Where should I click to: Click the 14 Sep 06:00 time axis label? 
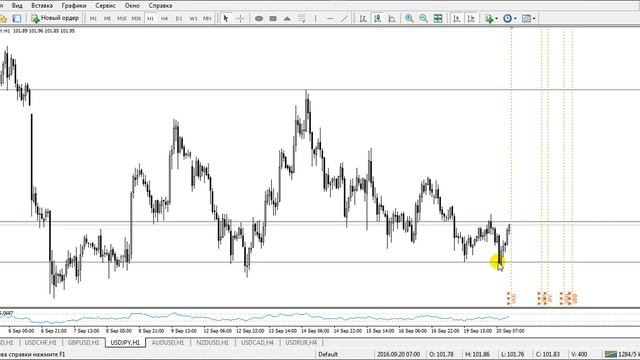(315, 331)
